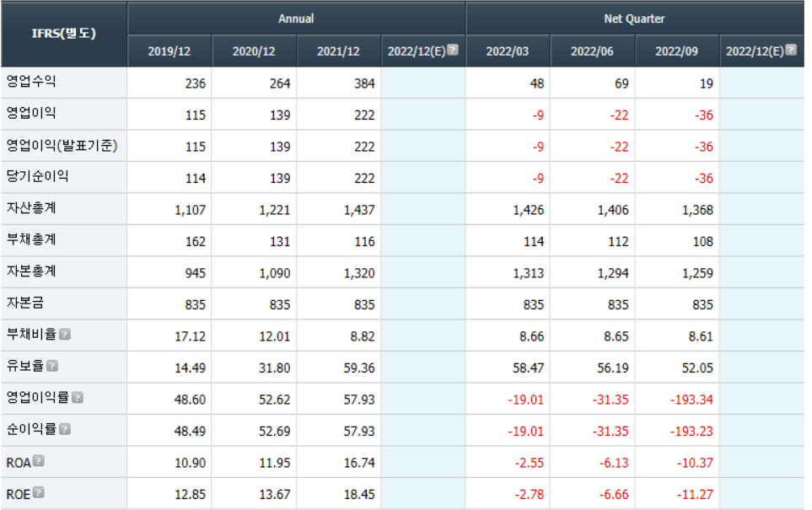Open the 순이익률 help icon
The width and height of the screenshot is (812, 510).
coord(65,429)
